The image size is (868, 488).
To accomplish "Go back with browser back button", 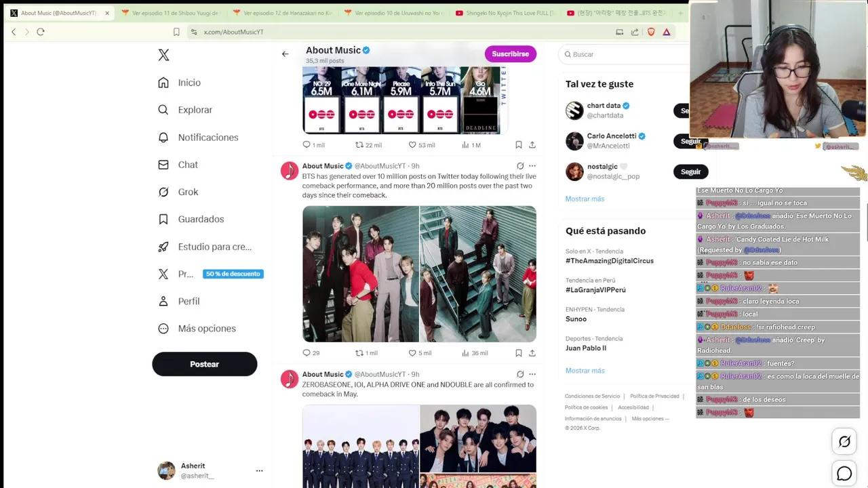I will click(14, 32).
